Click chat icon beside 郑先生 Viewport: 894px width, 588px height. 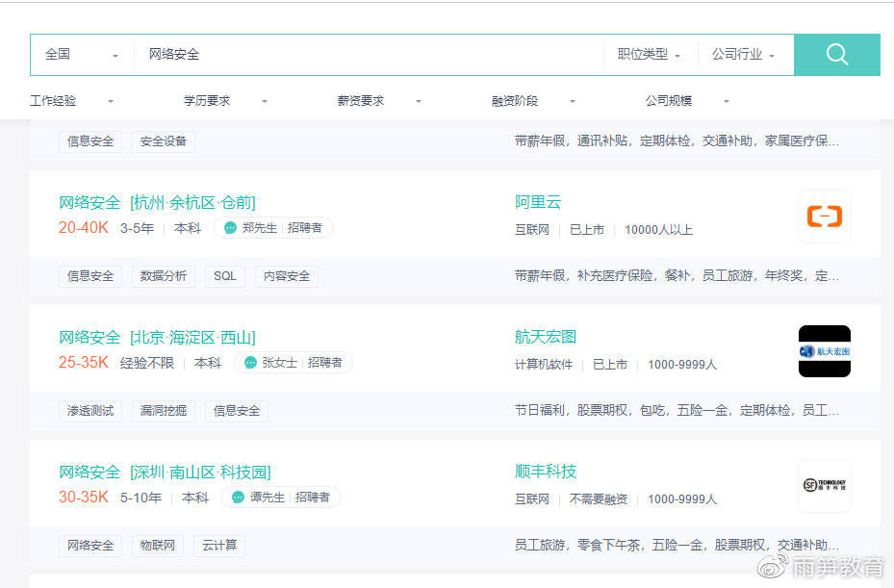[x=230, y=228]
